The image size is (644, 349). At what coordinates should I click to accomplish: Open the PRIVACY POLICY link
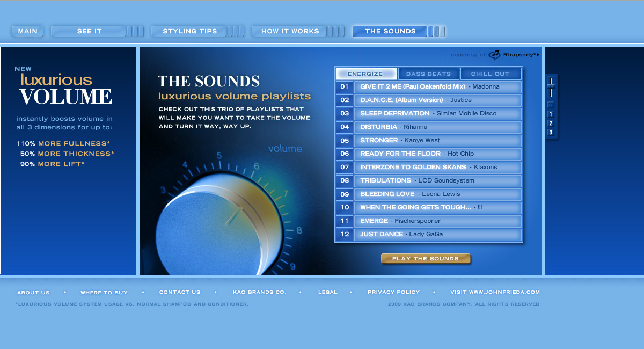click(x=393, y=293)
